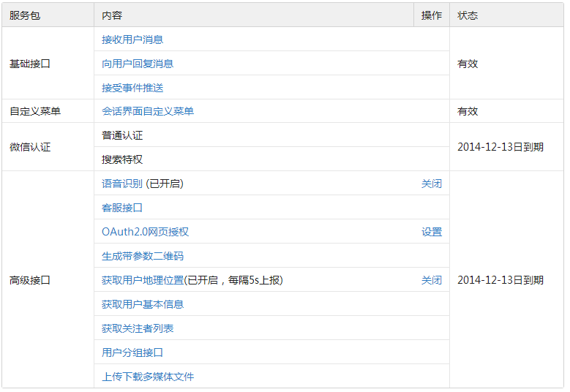Image resolution: width=570 pixels, height=392 pixels.
Task: Click the (已开启) text after 语音识别
Action: click(165, 184)
